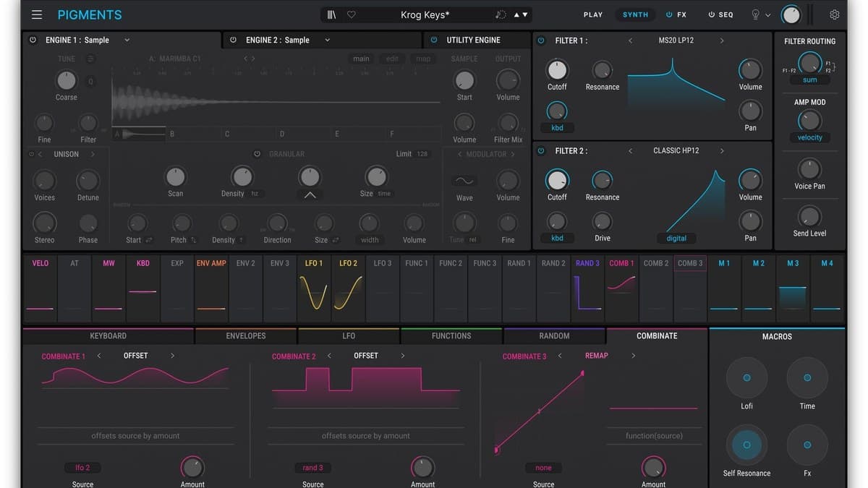This screenshot has width=868, height=488.
Task: Select previous preset with up arrow
Action: click(517, 14)
